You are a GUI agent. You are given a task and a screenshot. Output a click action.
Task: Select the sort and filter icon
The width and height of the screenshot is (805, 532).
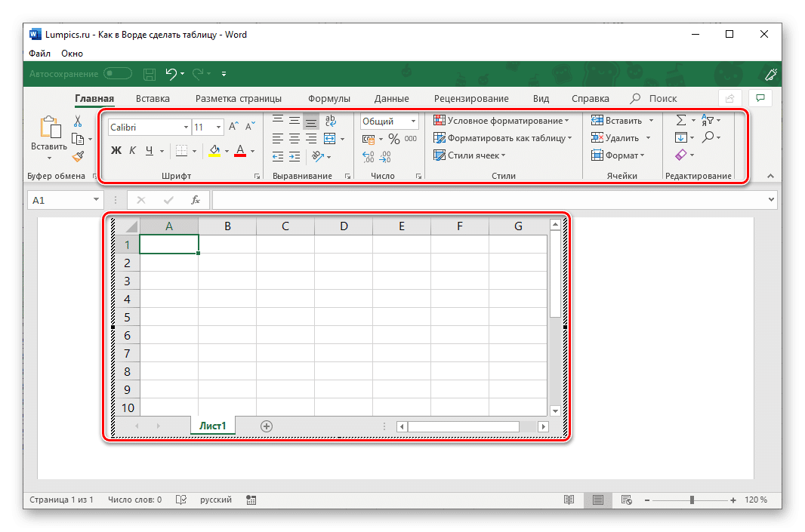[x=708, y=119]
